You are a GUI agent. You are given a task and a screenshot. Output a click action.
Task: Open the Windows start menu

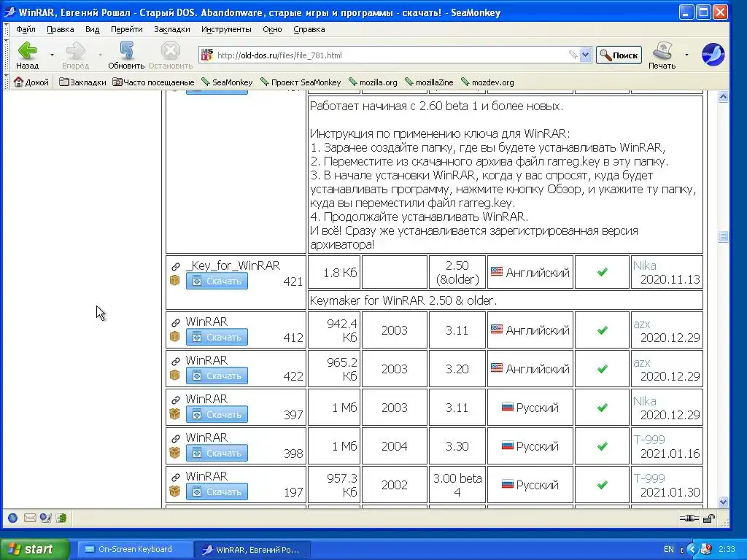click(x=34, y=549)
